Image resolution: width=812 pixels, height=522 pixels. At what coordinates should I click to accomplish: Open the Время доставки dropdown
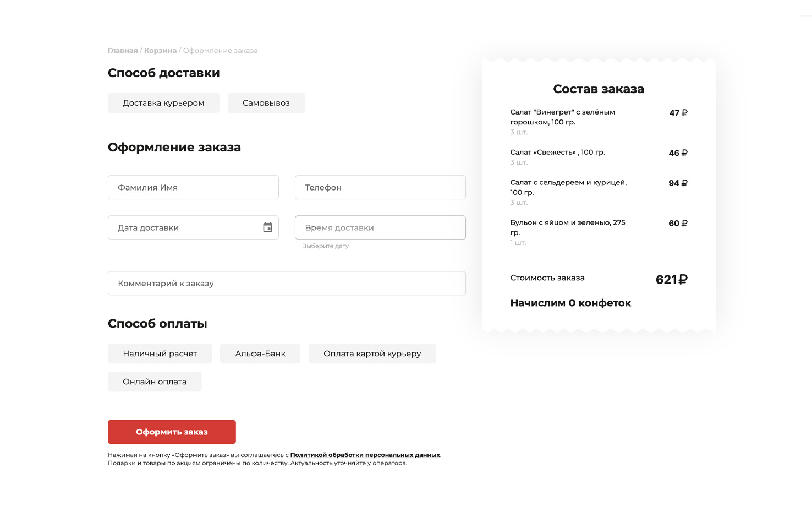pyautogui.click(x=380, y=227)
